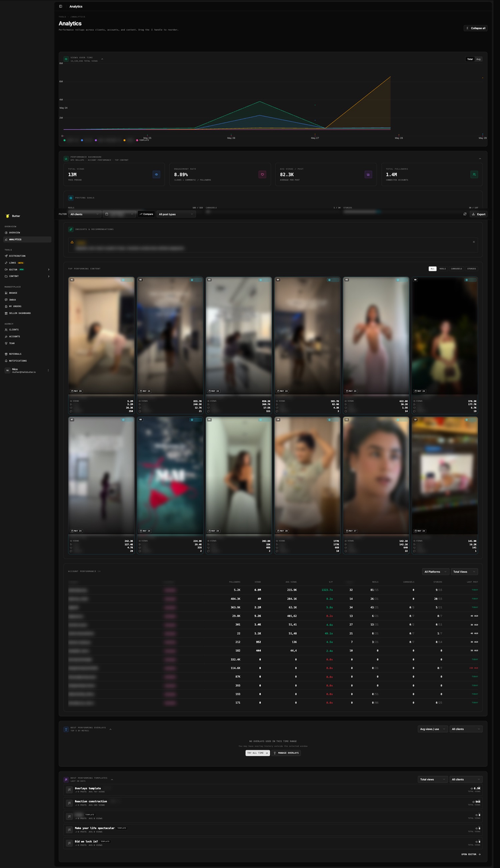Click the Posting Goals section icon
500x868 pixels.
click(71, 198)
